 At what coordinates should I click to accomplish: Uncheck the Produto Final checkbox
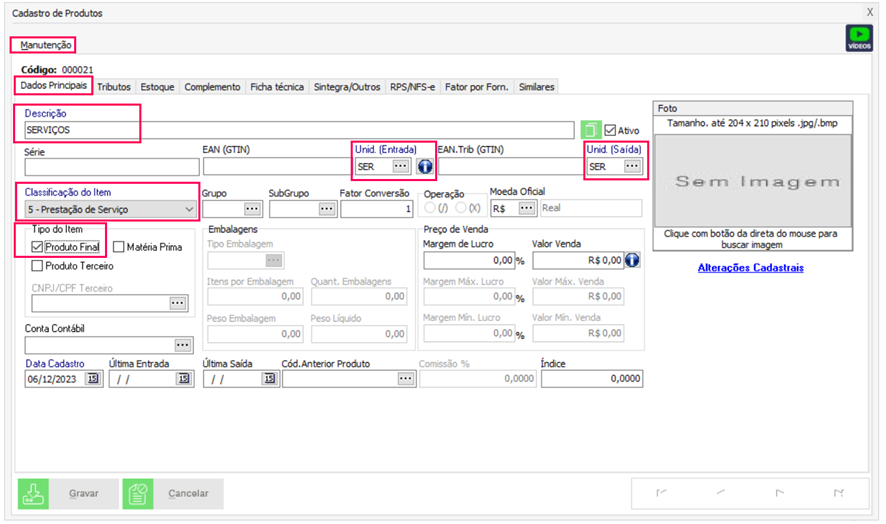click(x=37, y=247)
